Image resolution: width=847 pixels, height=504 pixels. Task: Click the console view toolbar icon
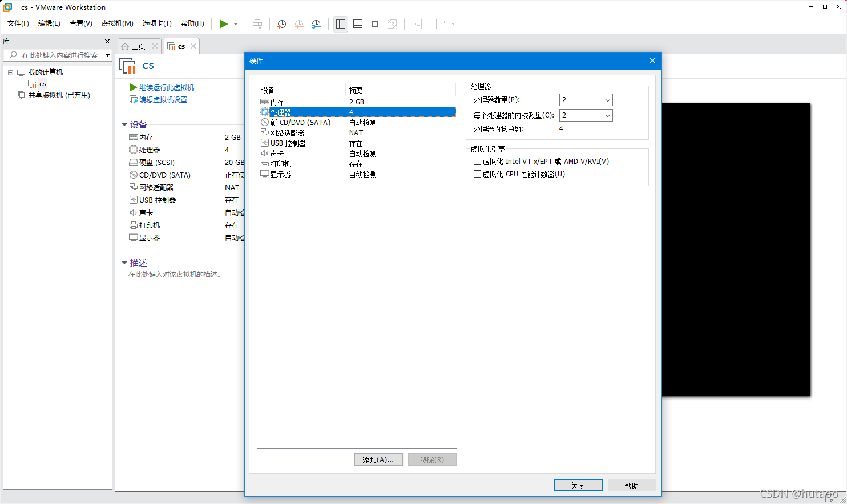(417, 24)
